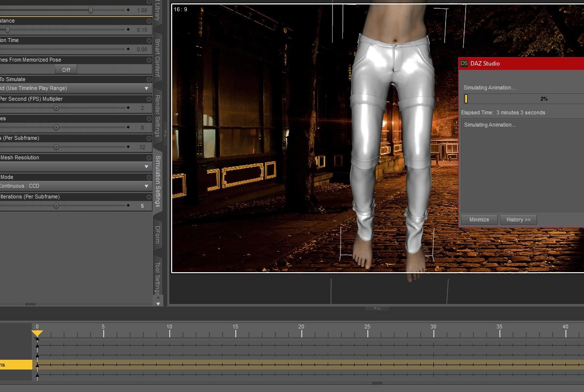The height and width of the screenshot is (392, 584).
Task: Click the DS logo in dialog title
Action: [465, 64]
